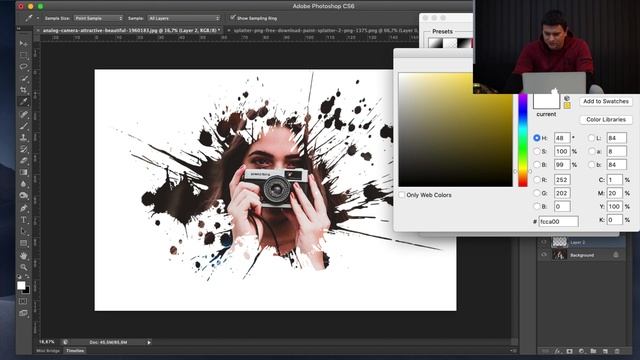
Task: Create new adjustment layer icon
Action: (581, 351)
